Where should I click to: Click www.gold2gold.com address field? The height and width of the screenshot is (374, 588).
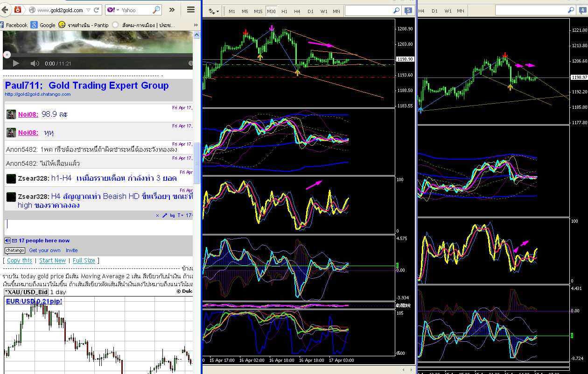60,10
